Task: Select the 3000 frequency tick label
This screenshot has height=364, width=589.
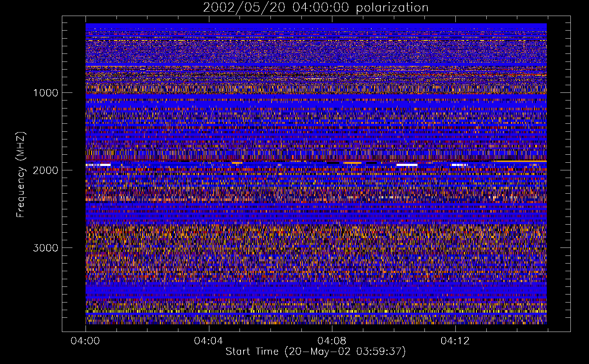Action: pos(46,248)
